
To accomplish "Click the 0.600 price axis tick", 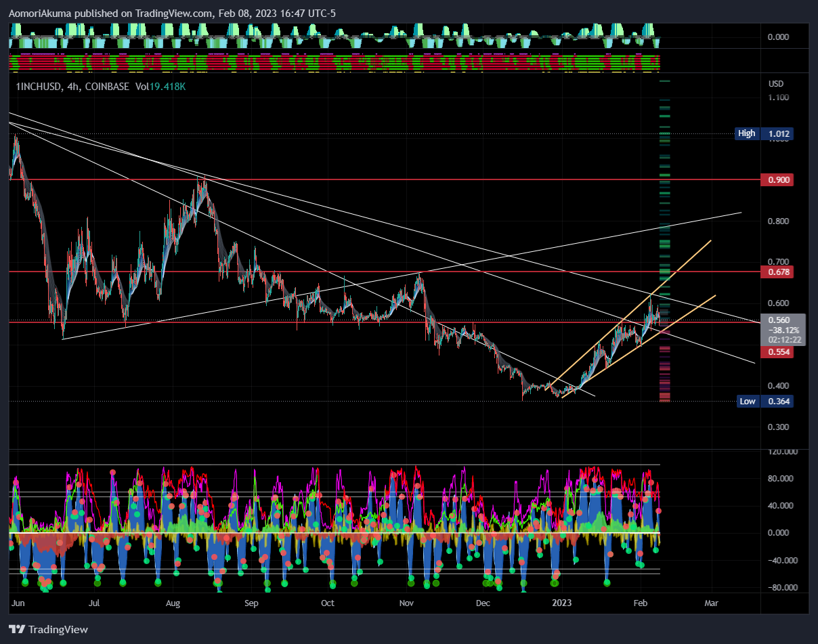I will pos(779,303).
